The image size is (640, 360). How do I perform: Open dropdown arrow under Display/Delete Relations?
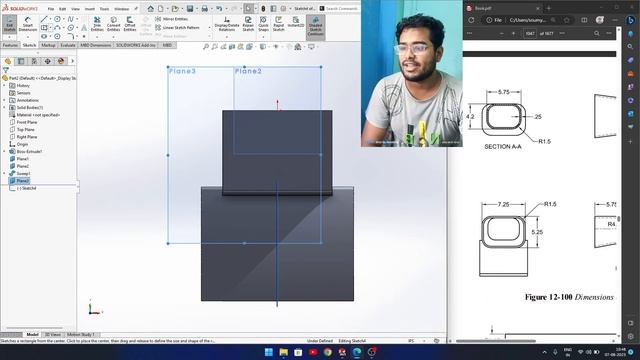227,37
